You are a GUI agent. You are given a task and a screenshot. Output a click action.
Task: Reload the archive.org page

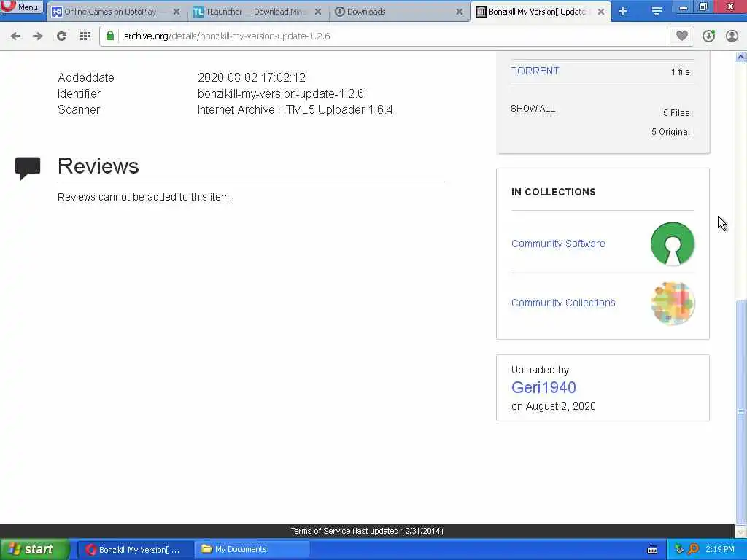coord(61,36)
